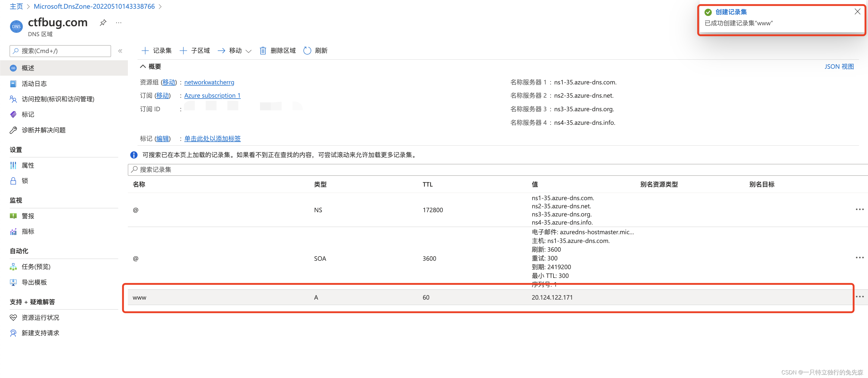Open context menu for www record row
The image size is (868, 378).
(x=860, y=297)
